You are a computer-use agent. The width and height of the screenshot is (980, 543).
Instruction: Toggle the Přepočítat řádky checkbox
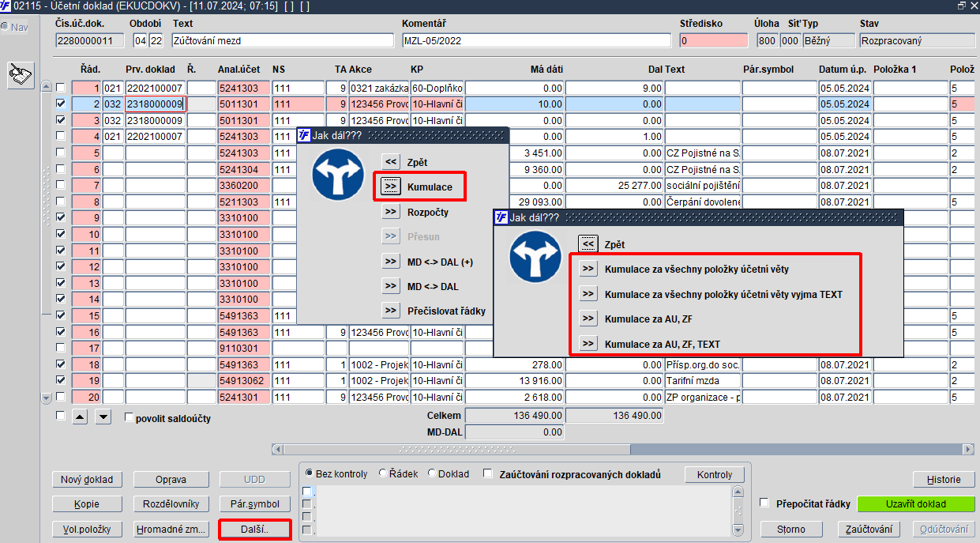tap(764, 503)
